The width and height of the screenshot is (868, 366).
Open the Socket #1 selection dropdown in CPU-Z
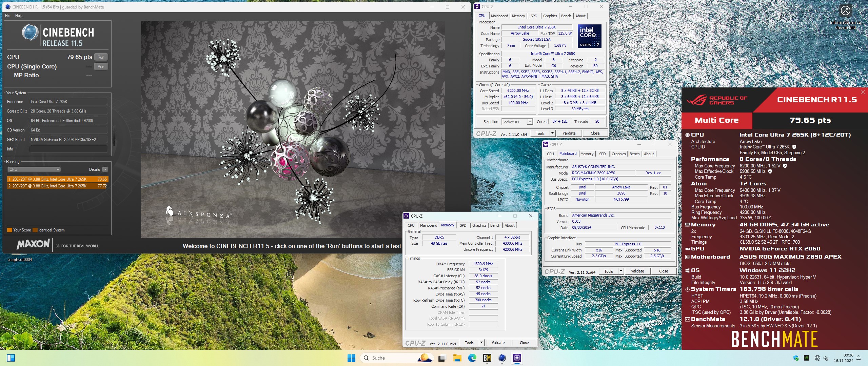(517, 122)
